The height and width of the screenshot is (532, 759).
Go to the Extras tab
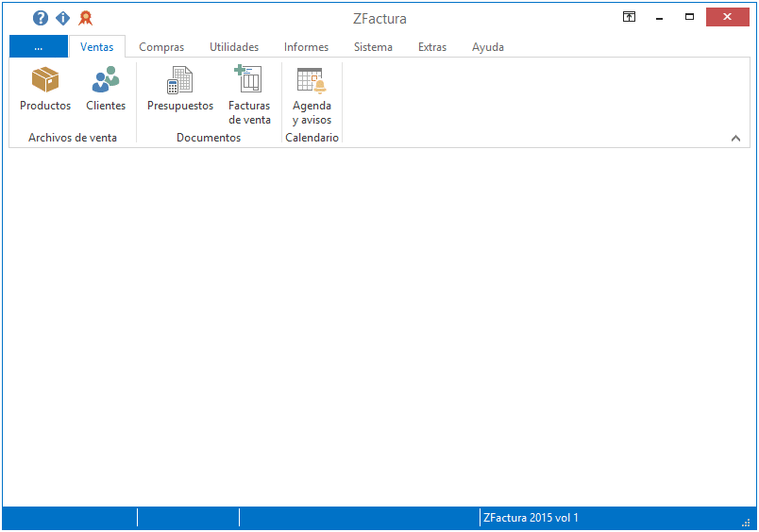[x=432, y=47]
